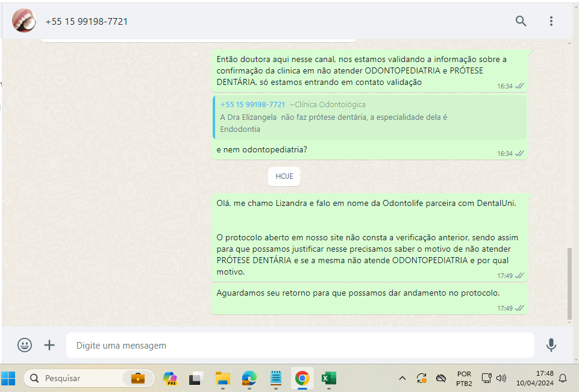Expand hidden system tray icons chevron
This screenshot has height=392, width=579.
coord(402,378)
